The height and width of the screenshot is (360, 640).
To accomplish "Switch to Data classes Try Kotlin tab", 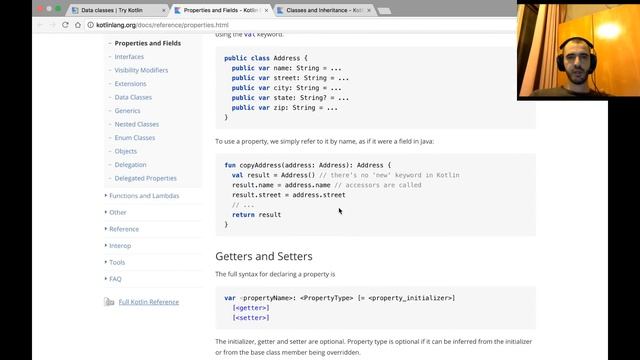I will [x=117, y=10].
